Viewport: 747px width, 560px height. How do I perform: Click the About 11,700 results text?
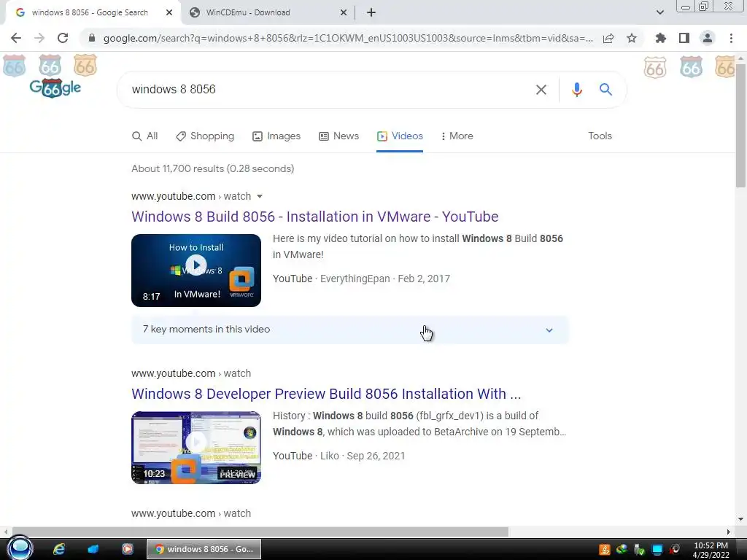pyautogui.click(x=212, y=168)
